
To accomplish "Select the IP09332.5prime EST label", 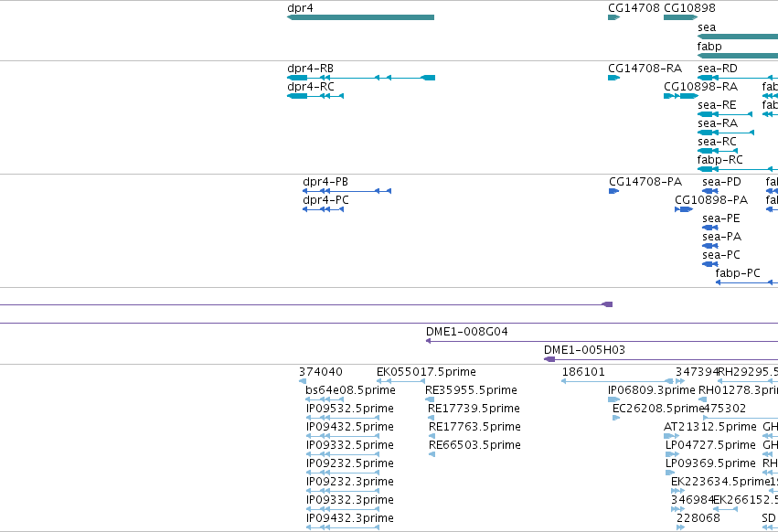I will click(x=350, y=445).
